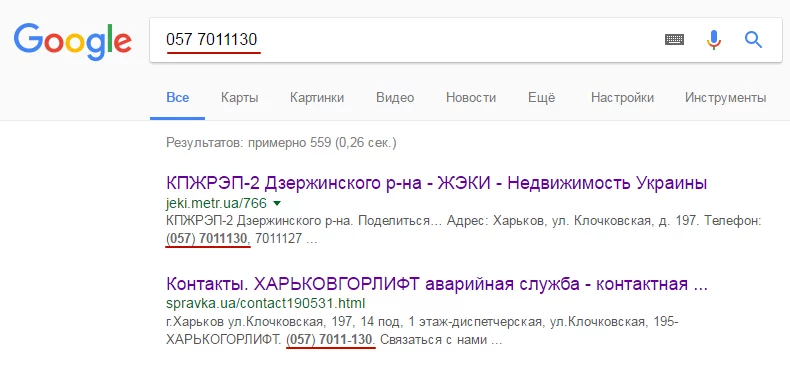Click the Результатов: примерно 559 stats text
Image resolution: width=790 pixels, height=365 pixels.
(x=281, y=143)
